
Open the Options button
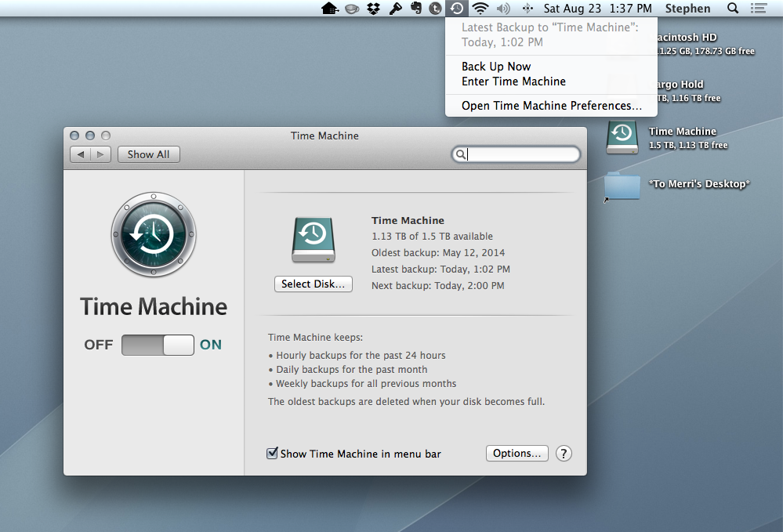click(517, 453)
